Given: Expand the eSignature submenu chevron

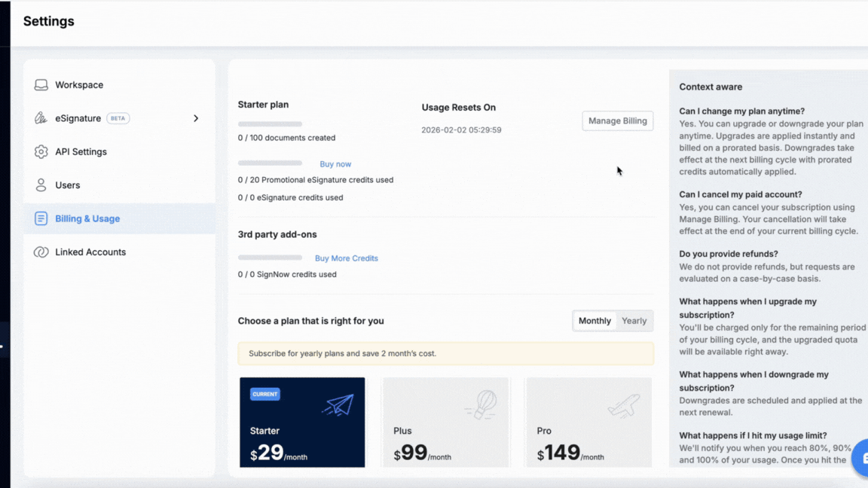Looking at the screenshot, I should pos(196,118).
